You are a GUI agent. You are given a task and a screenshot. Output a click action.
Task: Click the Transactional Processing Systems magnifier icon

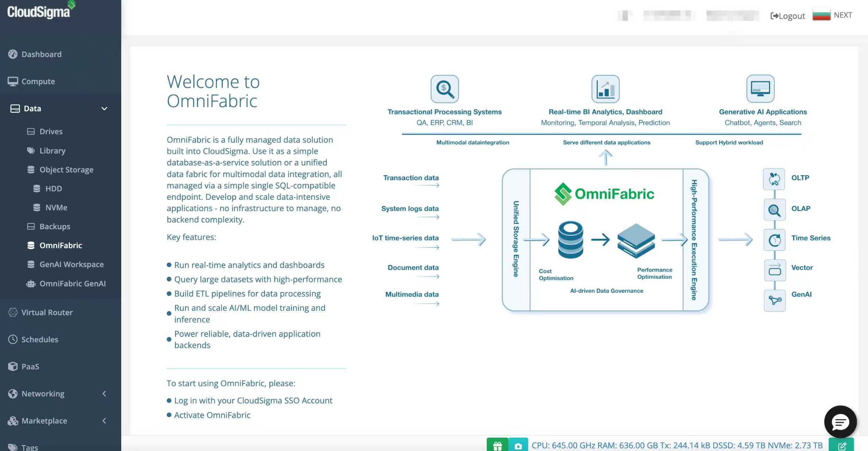pos(444,89)
